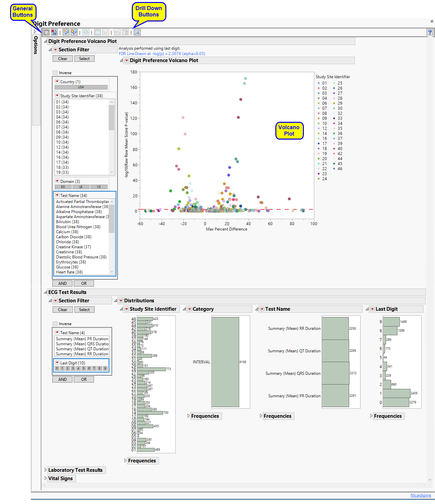Enable Inverse checkbox in Volcano Plot filter

point(55,73)
